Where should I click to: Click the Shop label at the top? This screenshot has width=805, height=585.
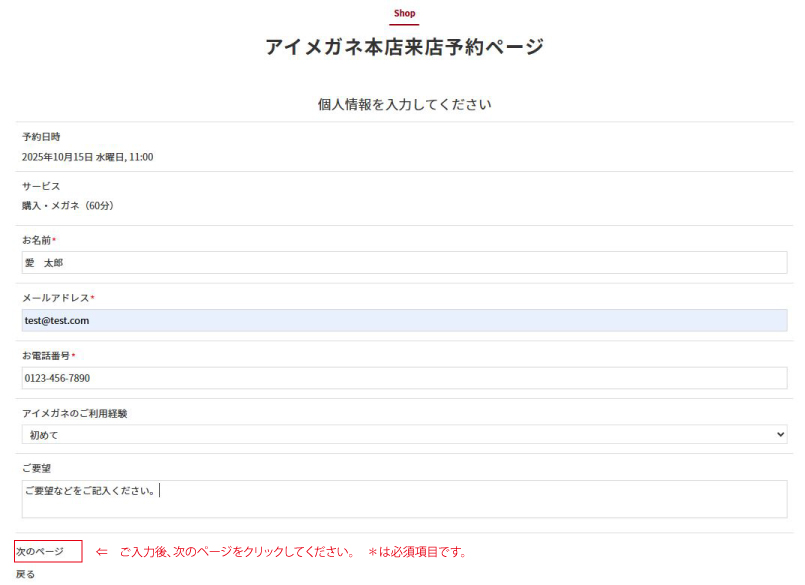pos(404,14)
